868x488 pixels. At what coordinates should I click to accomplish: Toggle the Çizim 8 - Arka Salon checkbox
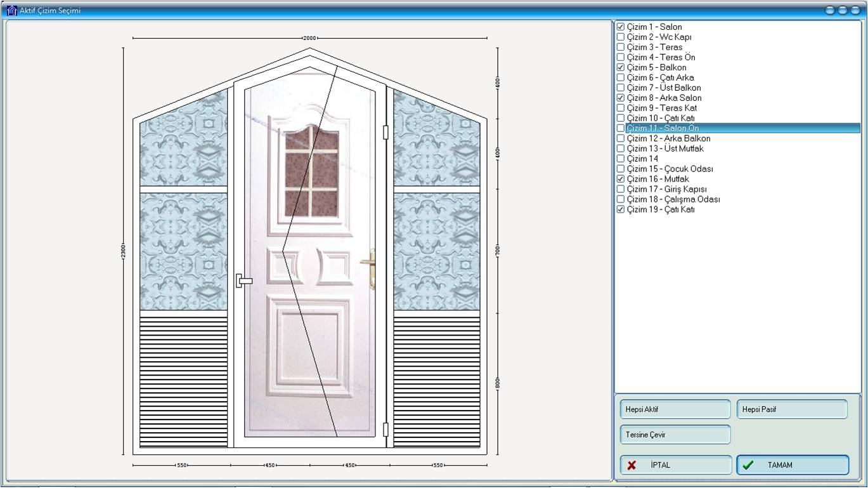[621, 98]
